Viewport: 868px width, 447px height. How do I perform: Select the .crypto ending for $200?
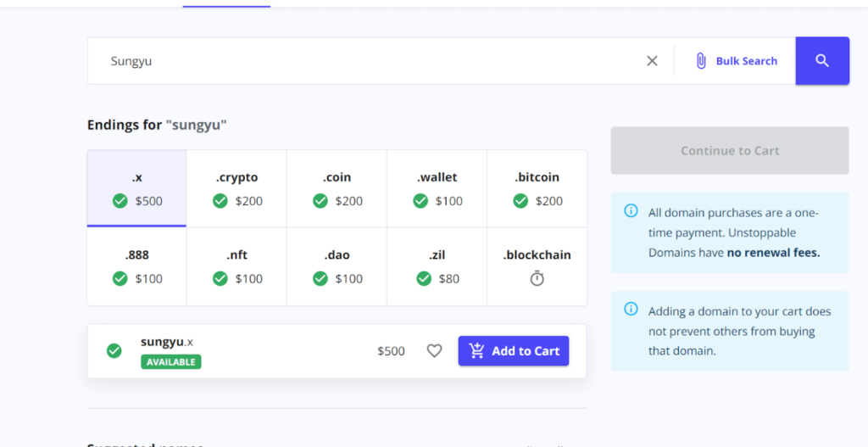tap(236, 188)
